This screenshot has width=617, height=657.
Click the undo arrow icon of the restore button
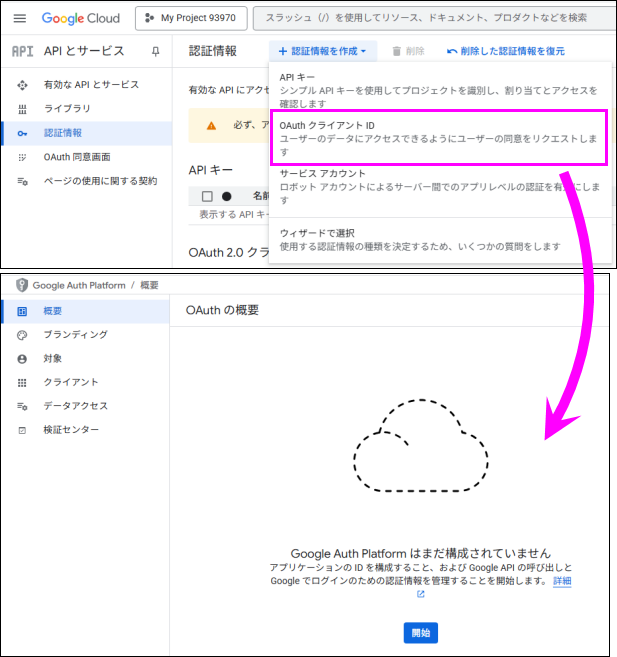pyautogui.click(x=452, y=52)
